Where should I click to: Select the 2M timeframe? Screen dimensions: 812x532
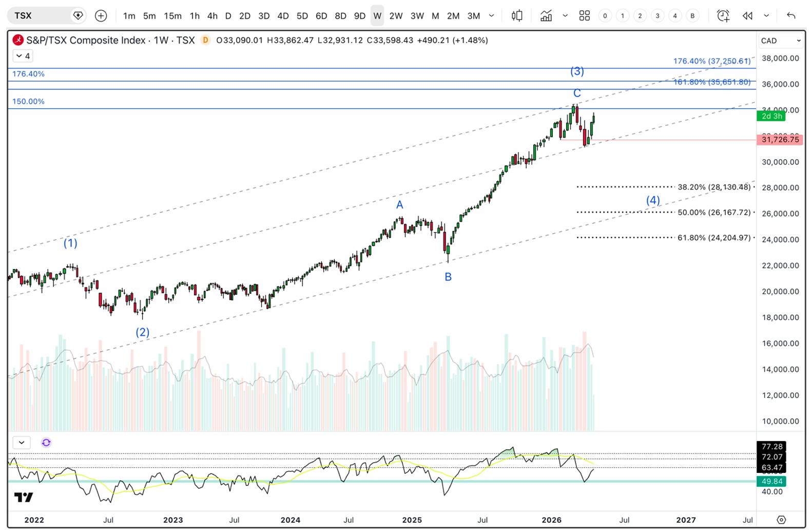pos(453,15)
